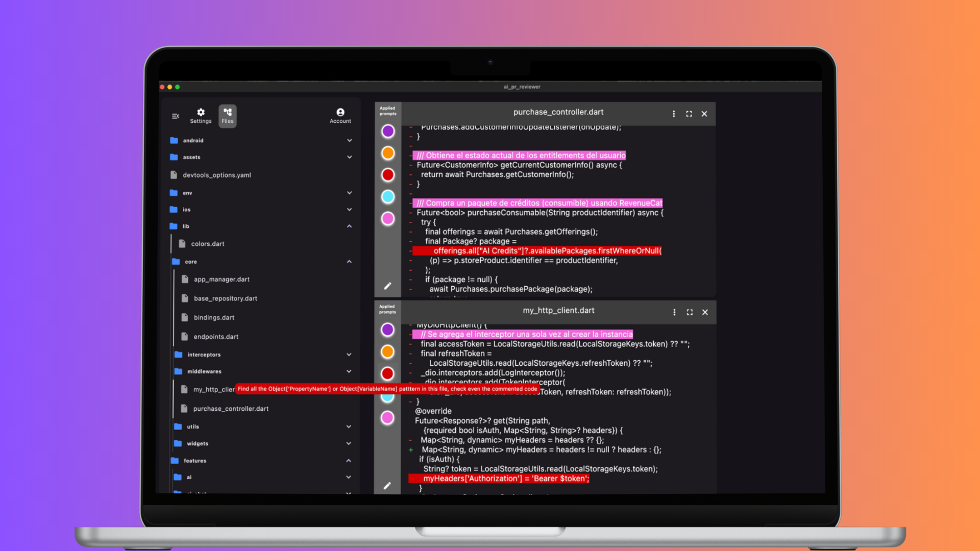
Task: Expand the android folder chevron
Action: [349, 140]
